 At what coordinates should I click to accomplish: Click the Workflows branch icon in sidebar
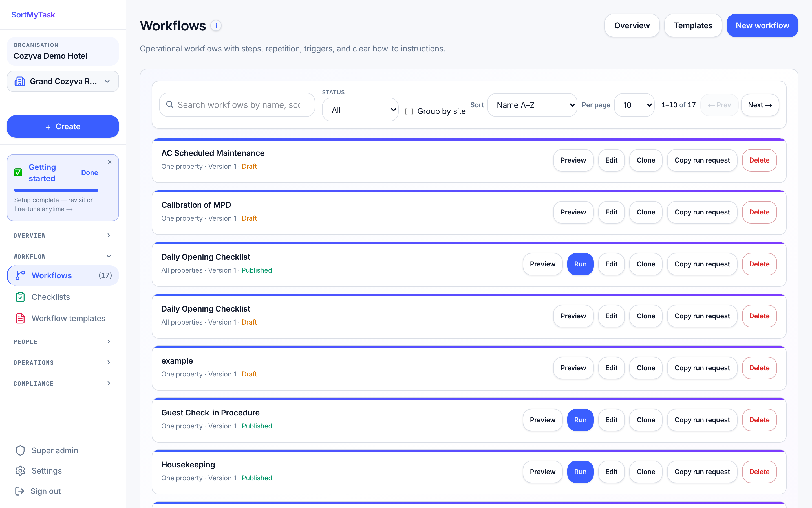(x=20, y=275)
